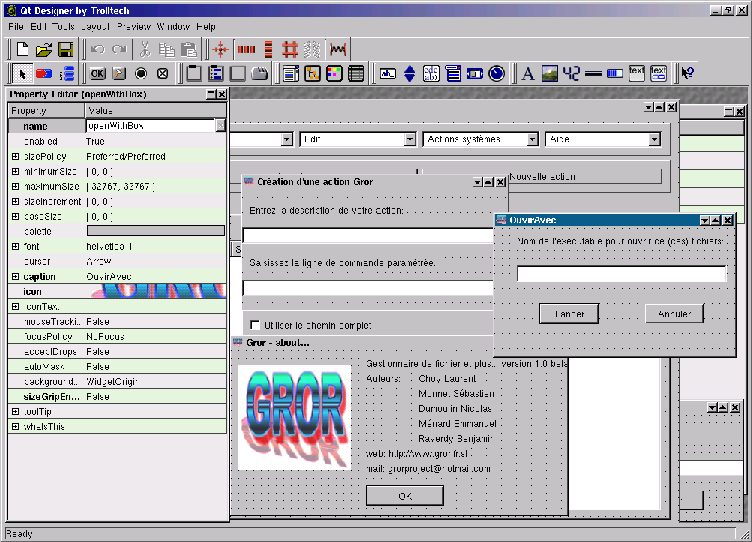
Task: Click the Paste clipboard icon
Action: (188, 49)
